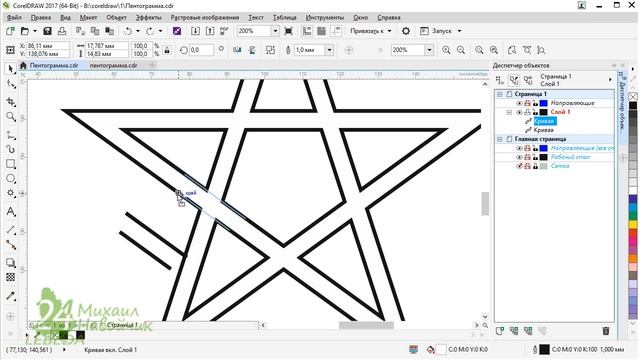Click the Undo arrow
The height and width of the screenshot is (360, 640).
[128, 31]
